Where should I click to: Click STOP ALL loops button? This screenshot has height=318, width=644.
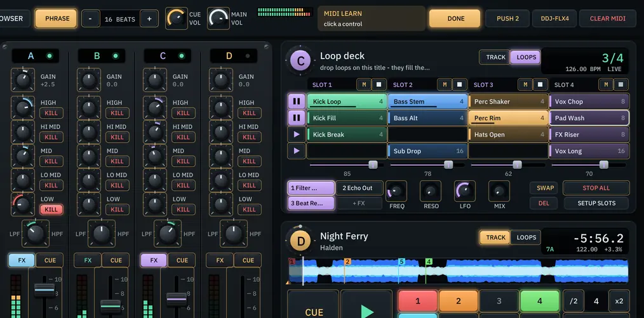596,188
